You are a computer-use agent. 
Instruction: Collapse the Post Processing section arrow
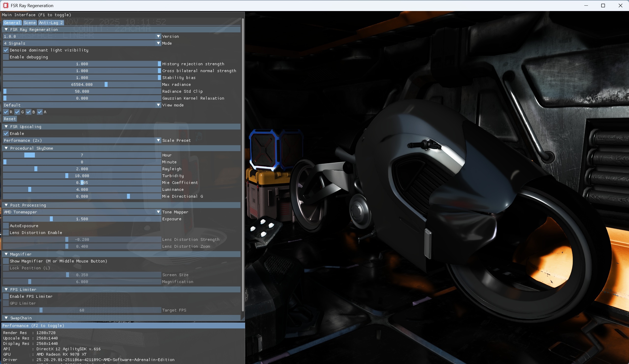[x=6, y=205]
